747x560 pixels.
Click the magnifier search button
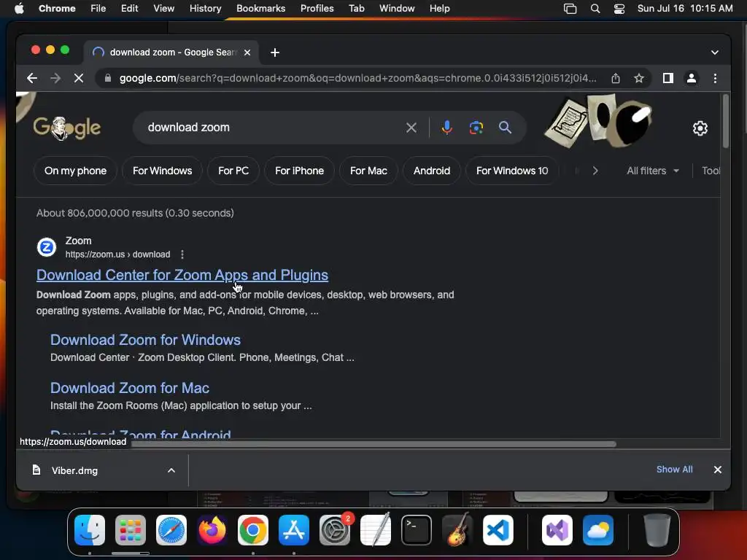505,127
